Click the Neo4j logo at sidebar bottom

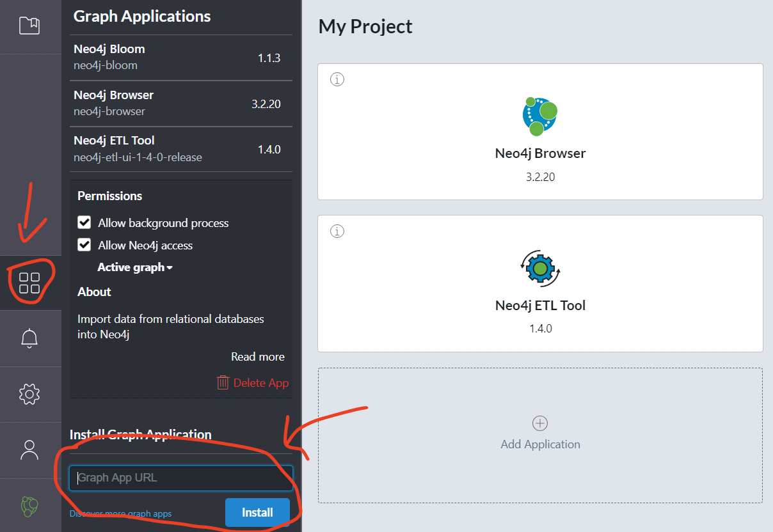coord(30,505)
